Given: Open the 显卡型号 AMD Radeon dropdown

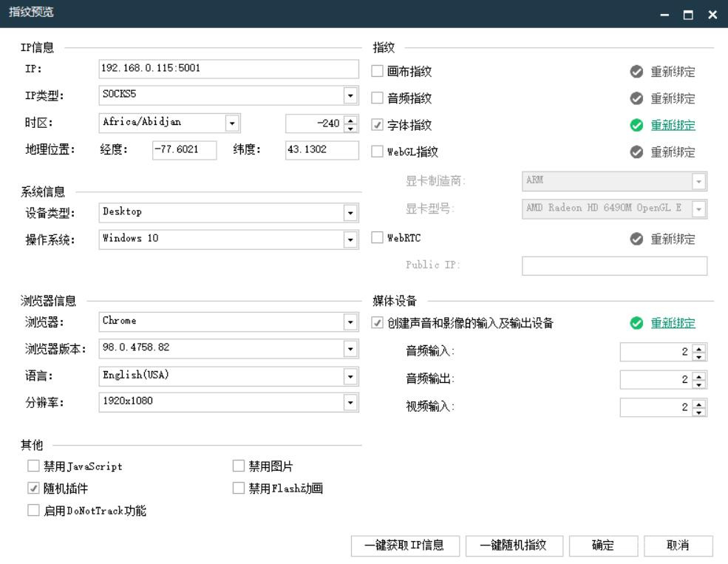Looking at the screenshot, I should tap(698, 209).
